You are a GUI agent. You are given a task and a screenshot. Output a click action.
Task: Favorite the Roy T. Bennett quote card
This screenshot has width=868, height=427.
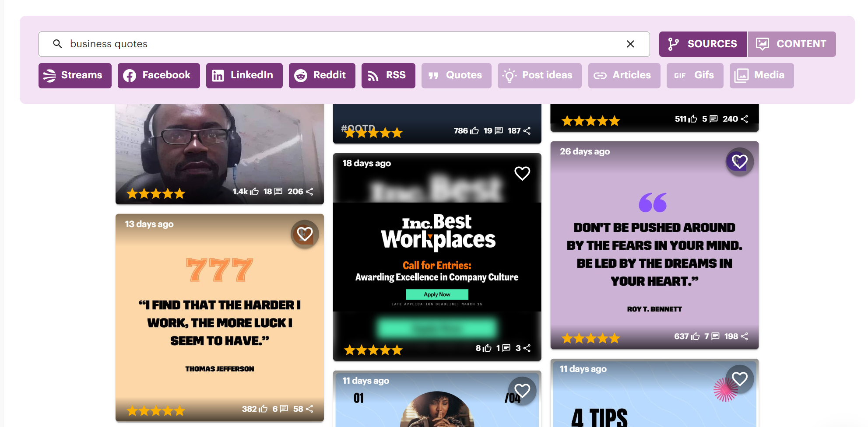point(740,162)
